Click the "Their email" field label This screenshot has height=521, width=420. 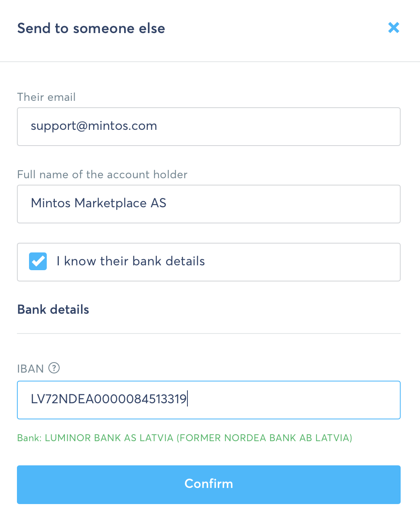46,97
